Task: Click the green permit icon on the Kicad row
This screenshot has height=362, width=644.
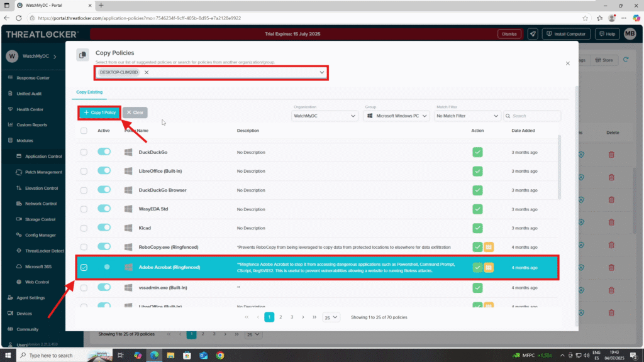Action: (x=477, y=228)
